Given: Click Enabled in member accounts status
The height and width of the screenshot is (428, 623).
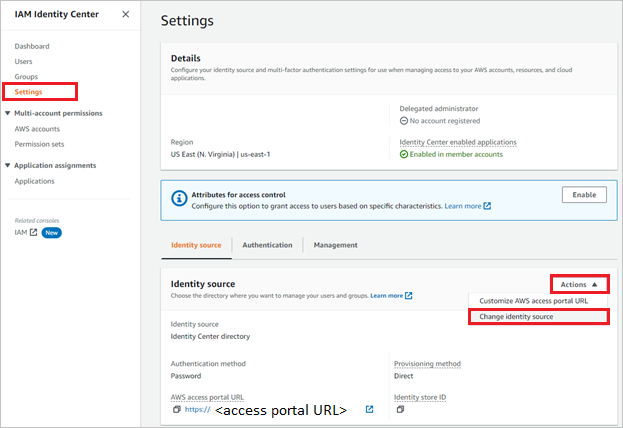Looking at the screenshot, I should click(x=456, y=154).
